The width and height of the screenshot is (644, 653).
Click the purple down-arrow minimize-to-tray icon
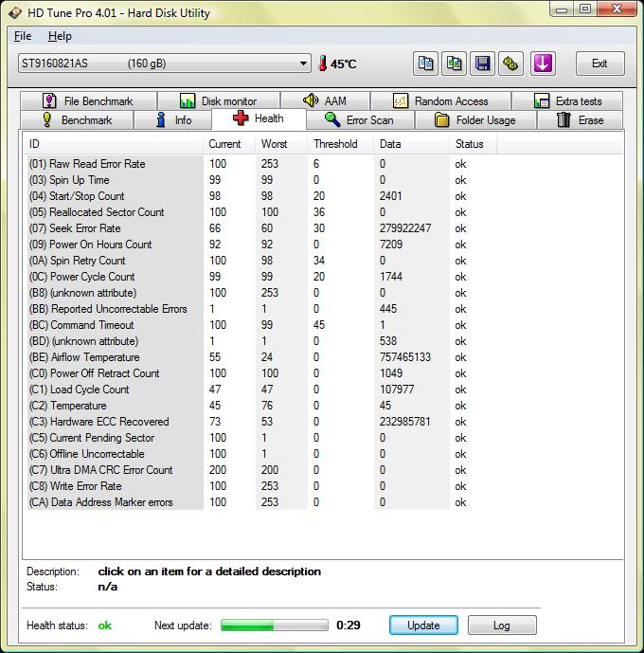coord(543,63)
